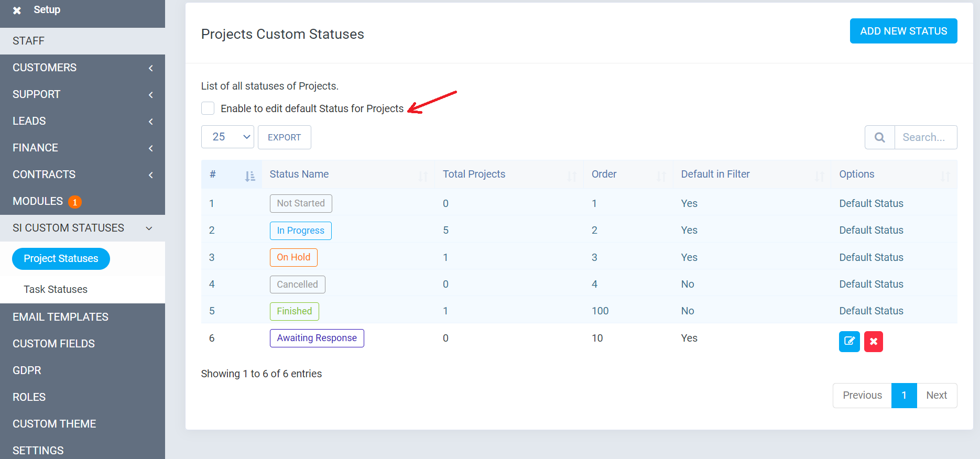Focus the Search input field
Screen dimensions: 980x459
(x=925, y=137)
